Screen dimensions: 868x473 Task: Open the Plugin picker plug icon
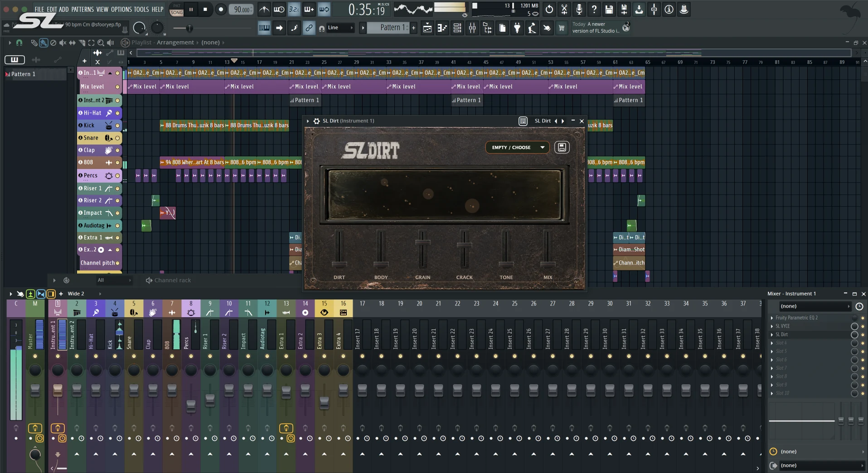517,28
